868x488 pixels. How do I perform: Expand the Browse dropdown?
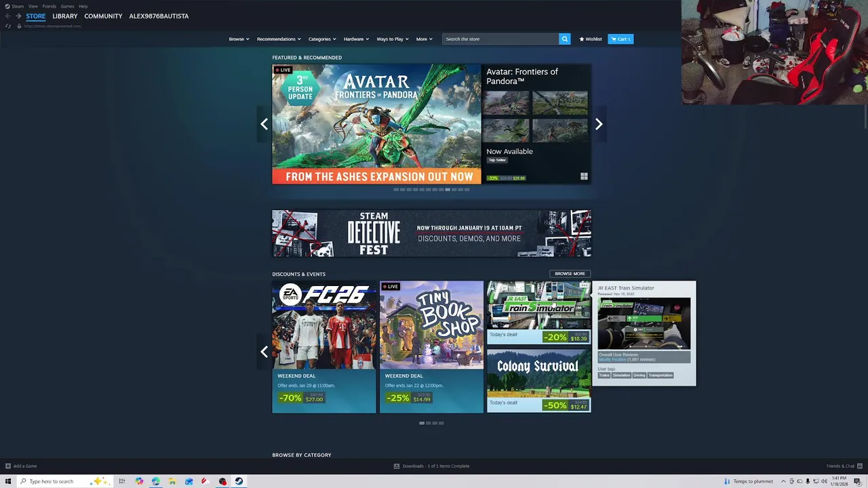pyautogui.click(x=239, y=39)
